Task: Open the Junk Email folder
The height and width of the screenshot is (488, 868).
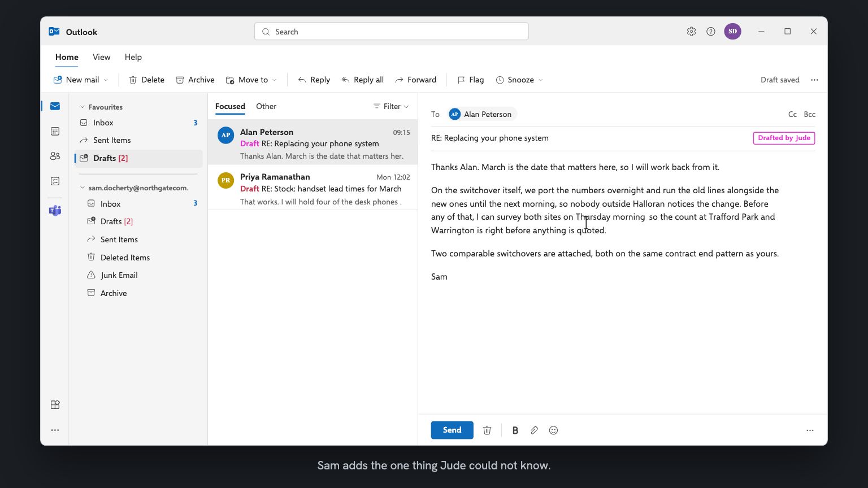Action: pyautogui.click(x=138, y=275)
